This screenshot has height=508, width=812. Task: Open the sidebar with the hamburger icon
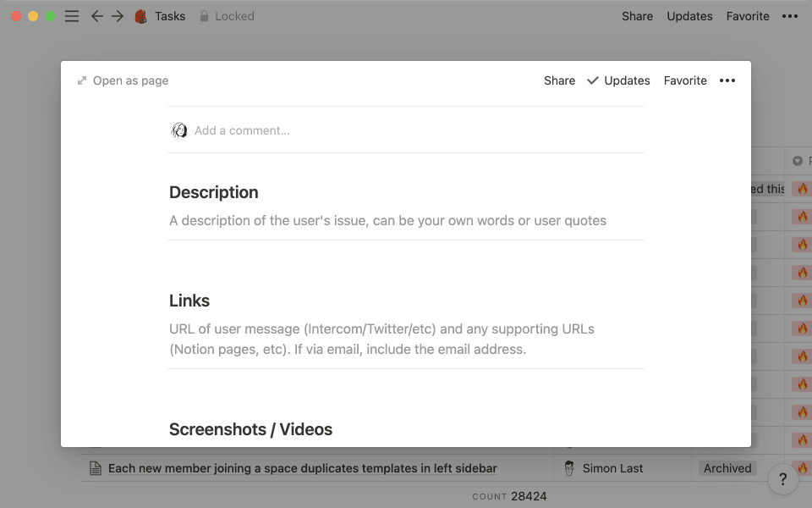coord(72,15)
